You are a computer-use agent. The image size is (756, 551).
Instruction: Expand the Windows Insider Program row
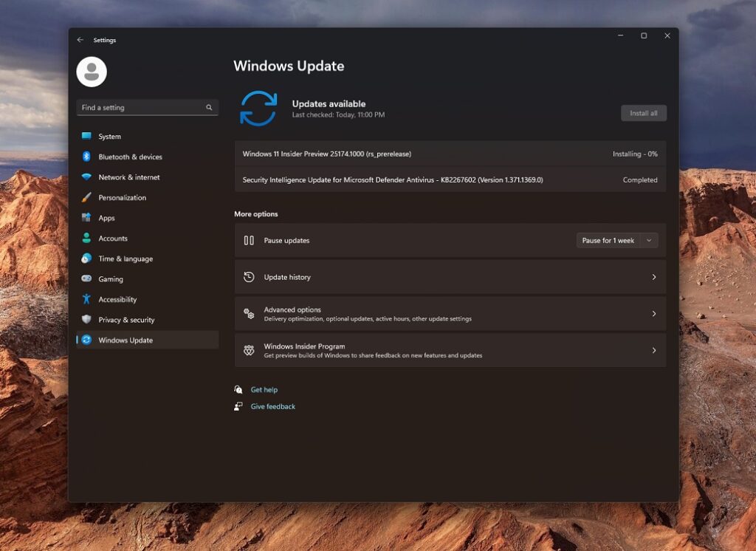click(654, 349)
